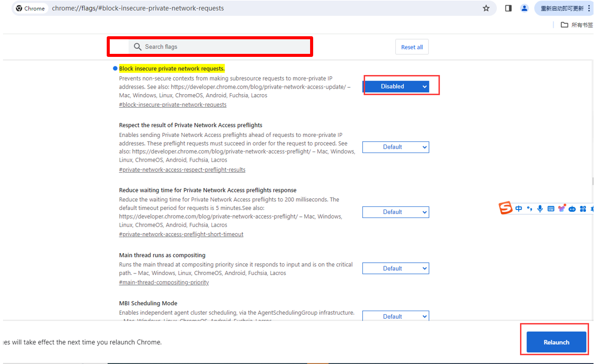
Task: Start Sogou voice input with microphone icon
Action: 540,208
